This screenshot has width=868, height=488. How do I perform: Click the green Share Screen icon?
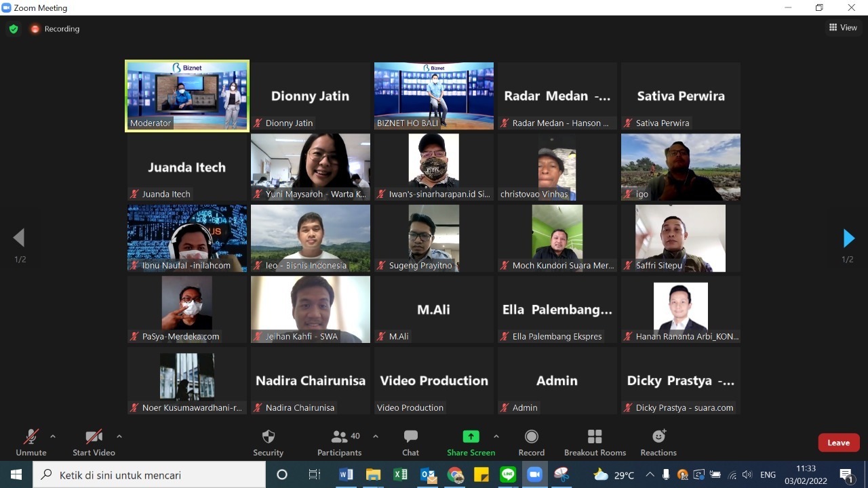click(x=471, y=436)
